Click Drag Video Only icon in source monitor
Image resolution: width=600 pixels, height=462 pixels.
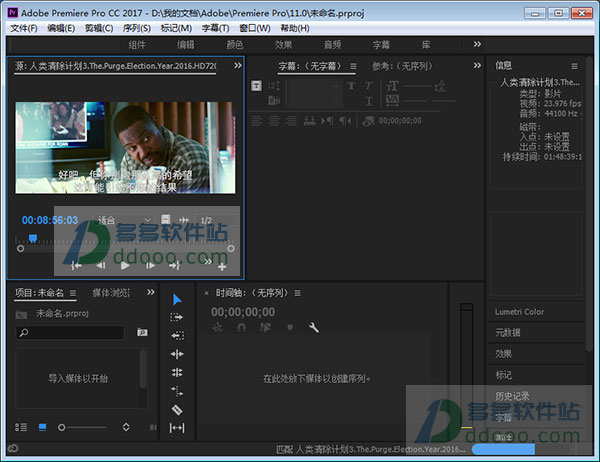point(165,219)
